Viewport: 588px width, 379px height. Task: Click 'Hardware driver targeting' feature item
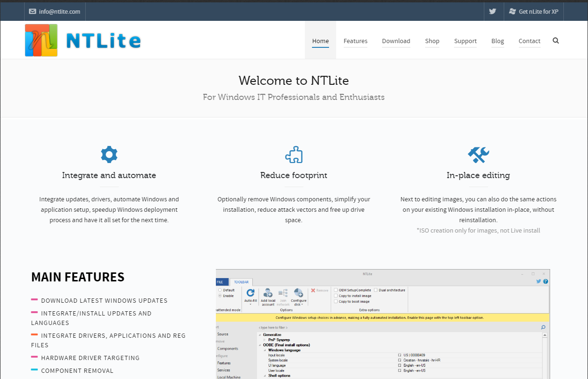(x=90, y=358)
